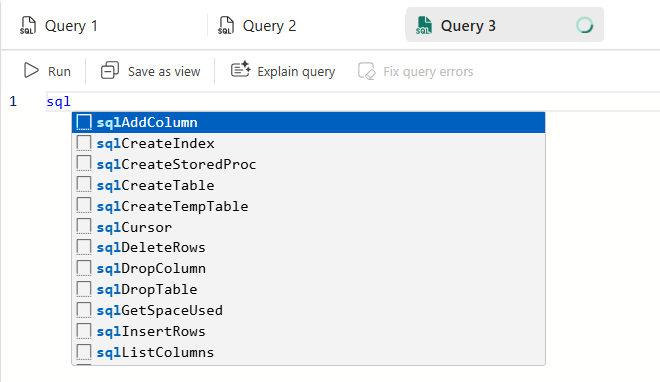Click the Save as view button

coord(151,71)
